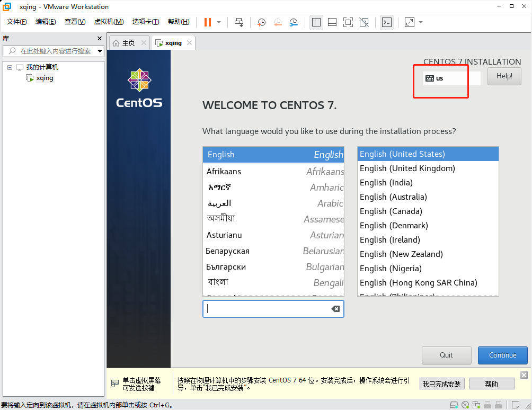Image resolution: width=532 pixels, height=410 pixels.
Task: Send Ctrl+Alt+Del to the virtual machine
Action: tap(239, 22)
